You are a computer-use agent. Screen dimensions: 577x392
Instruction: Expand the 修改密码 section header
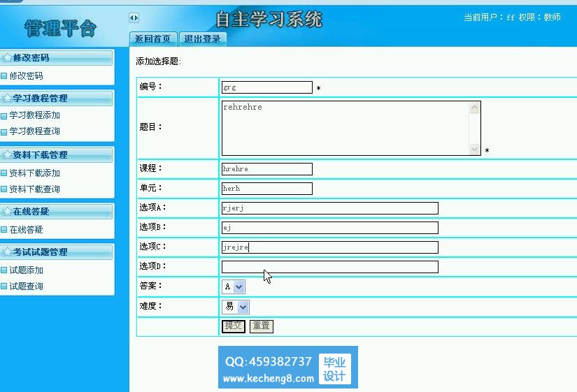tap(57, 58)
